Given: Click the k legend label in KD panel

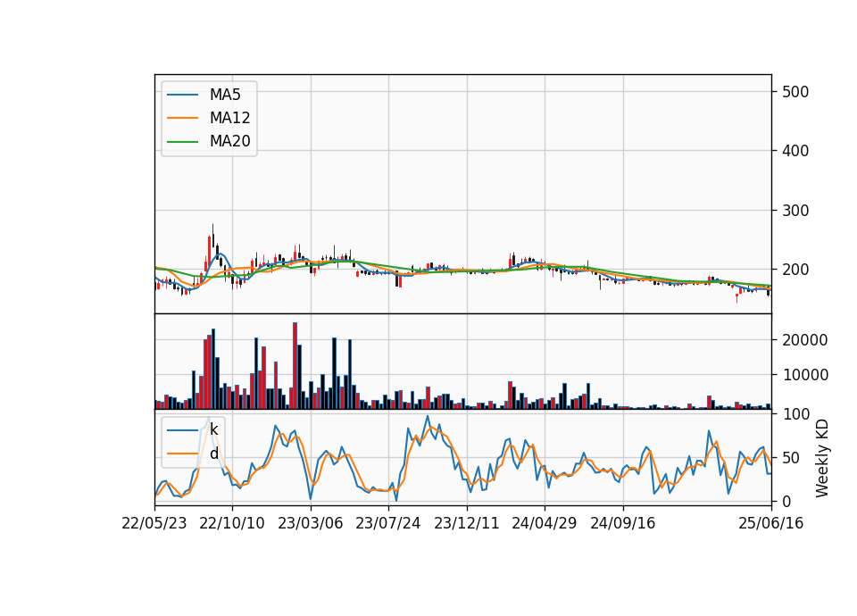Looking at the screenshot, I should 213,429.
